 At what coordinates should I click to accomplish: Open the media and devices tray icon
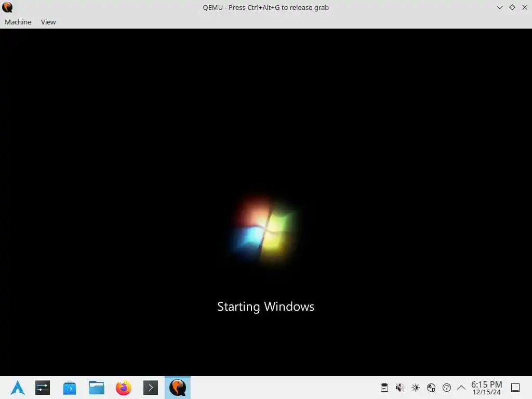click(431, 388)
